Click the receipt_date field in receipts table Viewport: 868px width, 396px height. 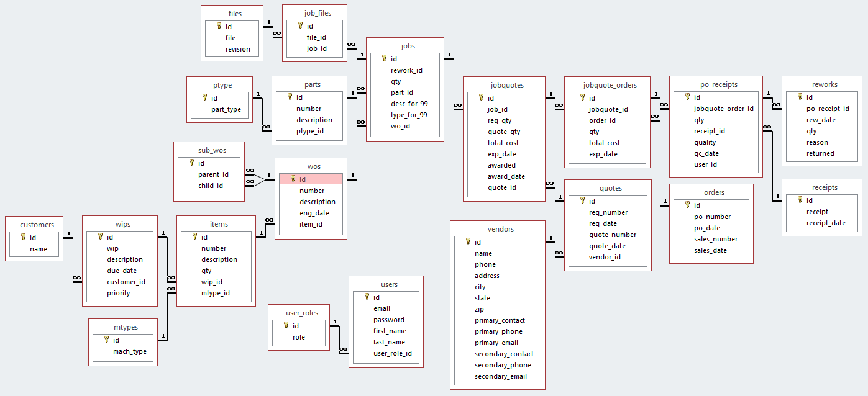[x=826, y=223]
